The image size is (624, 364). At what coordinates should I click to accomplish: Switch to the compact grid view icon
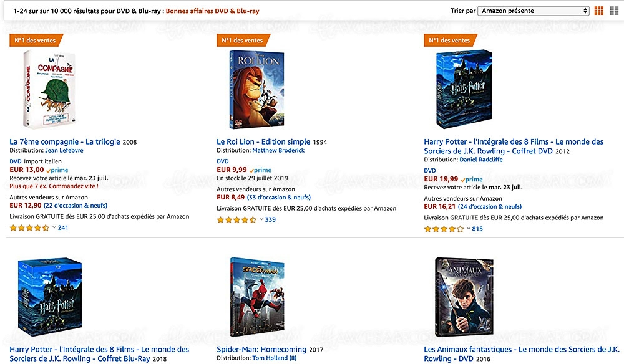598,10
